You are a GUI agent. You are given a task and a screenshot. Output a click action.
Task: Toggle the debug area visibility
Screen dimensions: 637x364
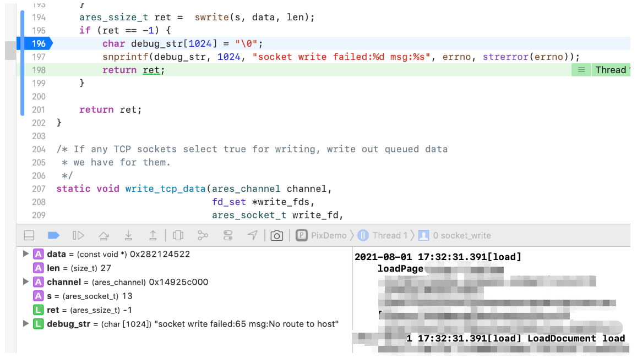28,235
